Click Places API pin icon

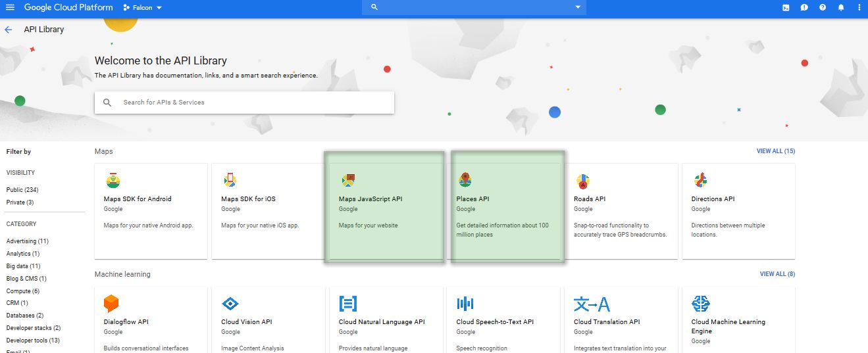465,180
